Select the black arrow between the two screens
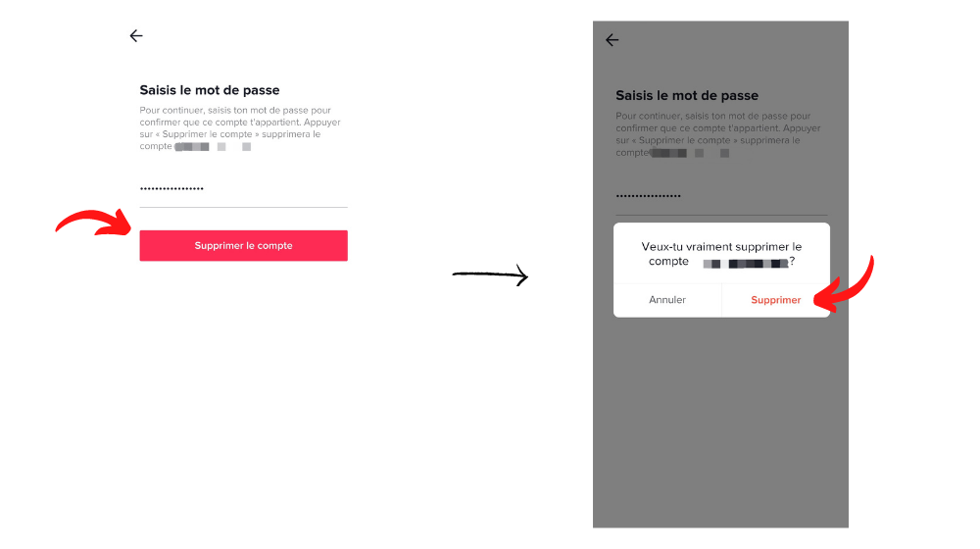Screen dimensions: 980x549 coord(490,274)
